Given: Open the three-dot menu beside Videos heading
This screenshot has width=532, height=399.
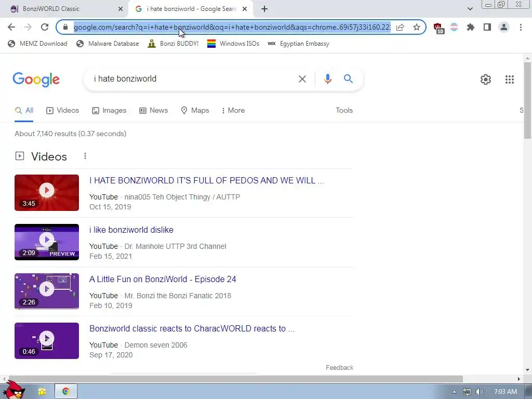Looking at the screenshot, I should click(85, 156).
